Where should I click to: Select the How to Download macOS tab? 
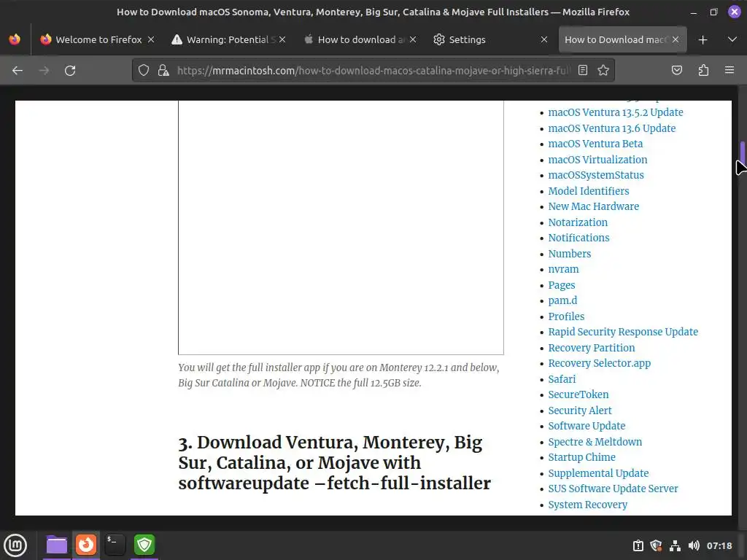tap(623, 39)
